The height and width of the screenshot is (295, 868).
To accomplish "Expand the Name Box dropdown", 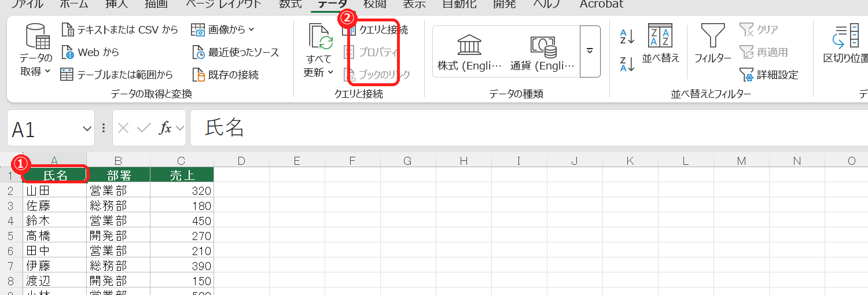I will tap(87, 128).
